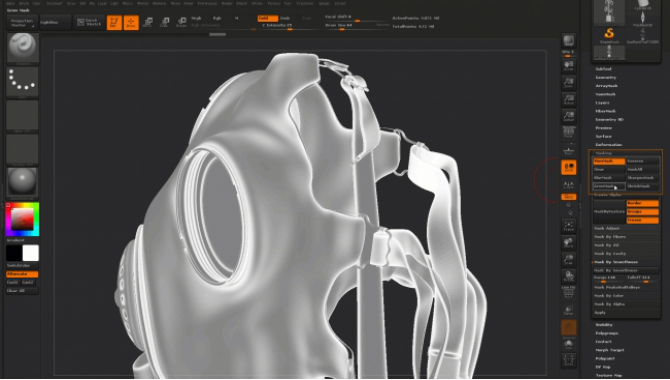Click the Zoom canvas icon
Screen dimensions: 670x380
(x=569, y=82)
